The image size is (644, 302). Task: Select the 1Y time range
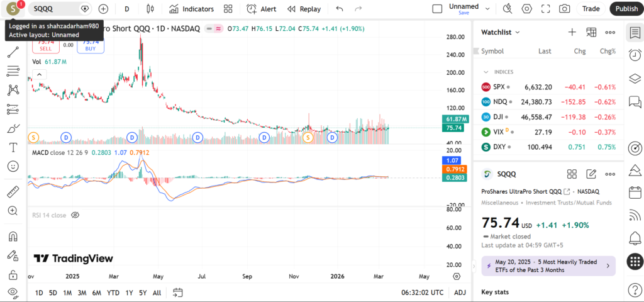(129, 293)
